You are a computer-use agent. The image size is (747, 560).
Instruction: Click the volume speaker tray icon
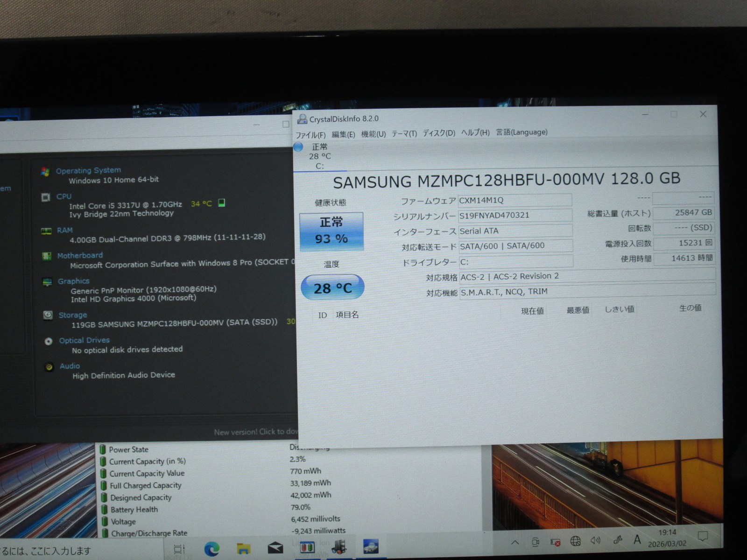click(595, 540)
